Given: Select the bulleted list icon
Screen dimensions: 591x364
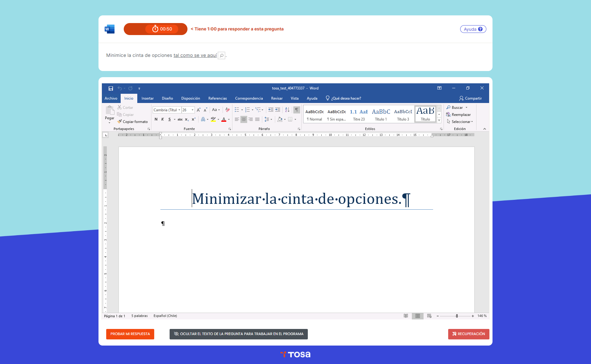Looking at the screenshot, I should (x=237, y=110).
